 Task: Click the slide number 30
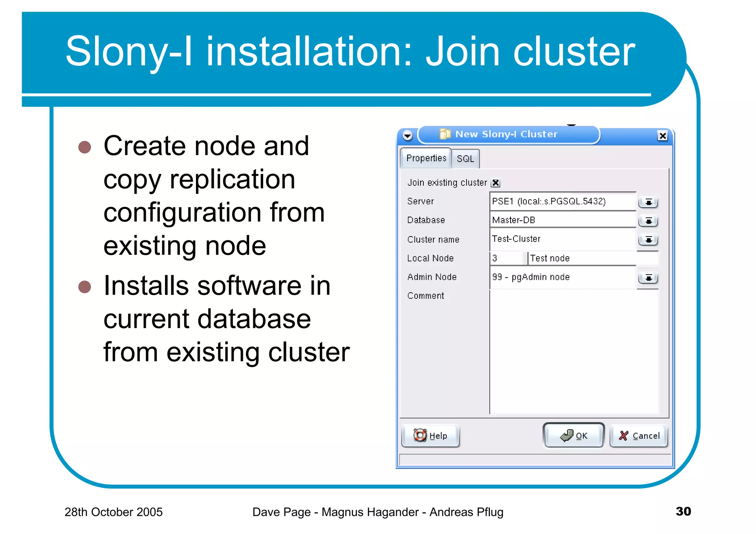point(683,511)
